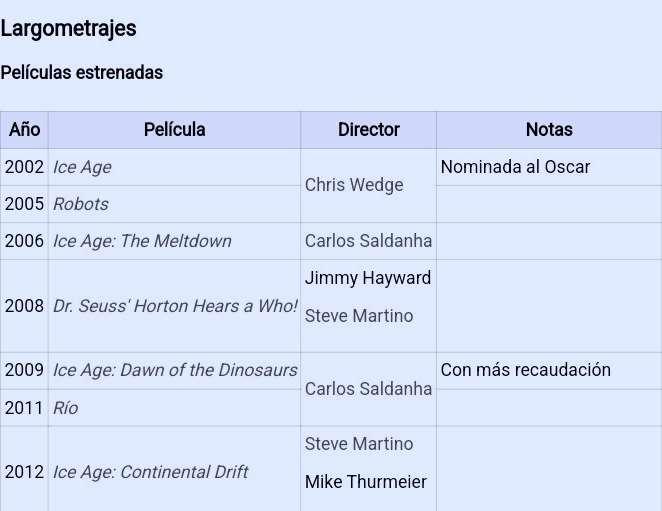This screenshot has height=511, width=662.
Task: Open Ice Age: Dawn of the Dinosaurs link
Action: (x=175, y=370)
